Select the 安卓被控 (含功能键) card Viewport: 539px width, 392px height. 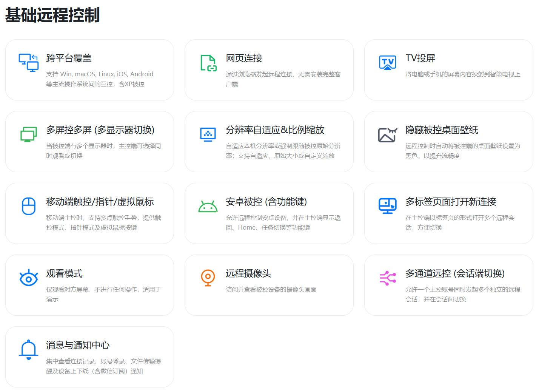click(269, 213)
